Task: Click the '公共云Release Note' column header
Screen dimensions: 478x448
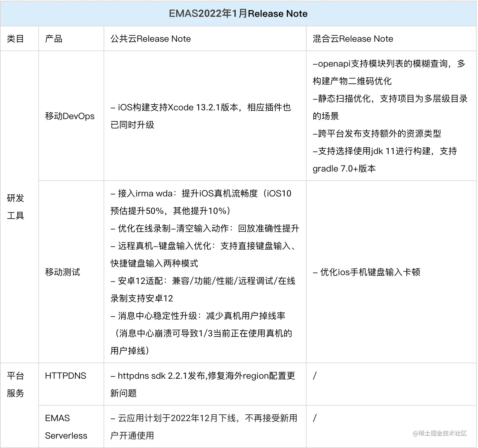Action: (x=151, y=39)
